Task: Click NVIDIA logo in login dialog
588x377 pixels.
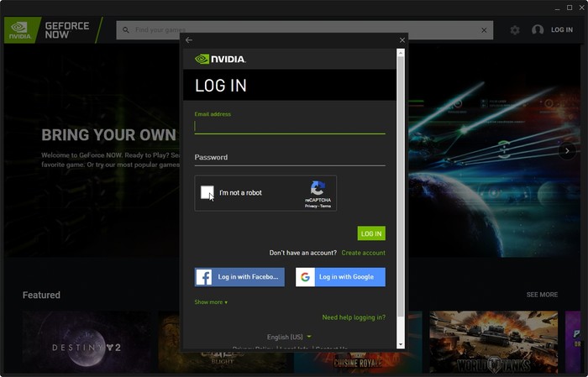Action: click(220, 59)
